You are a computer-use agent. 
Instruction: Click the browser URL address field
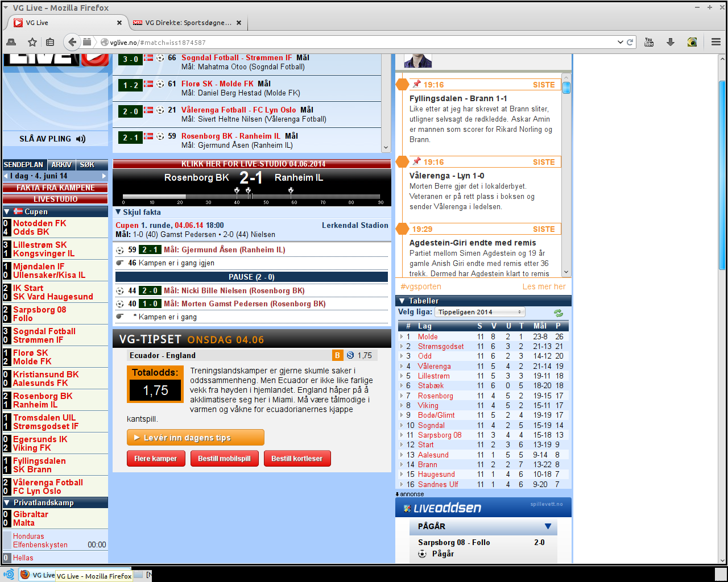tap(358, 43)
